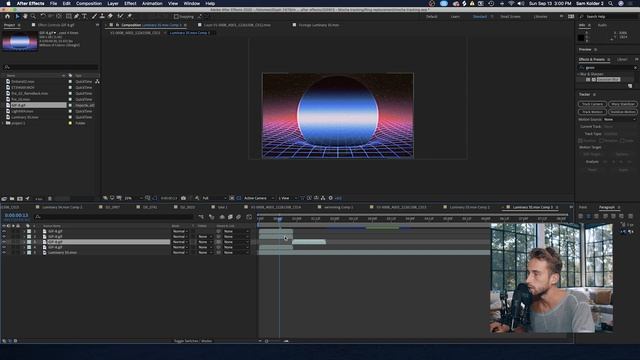Select the Pen tool

(x=76, y=16)
